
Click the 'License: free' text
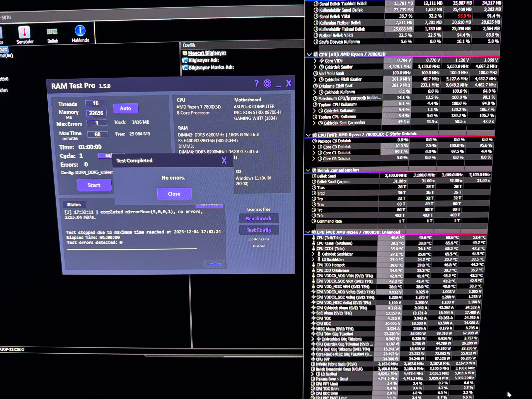[259, 209]
